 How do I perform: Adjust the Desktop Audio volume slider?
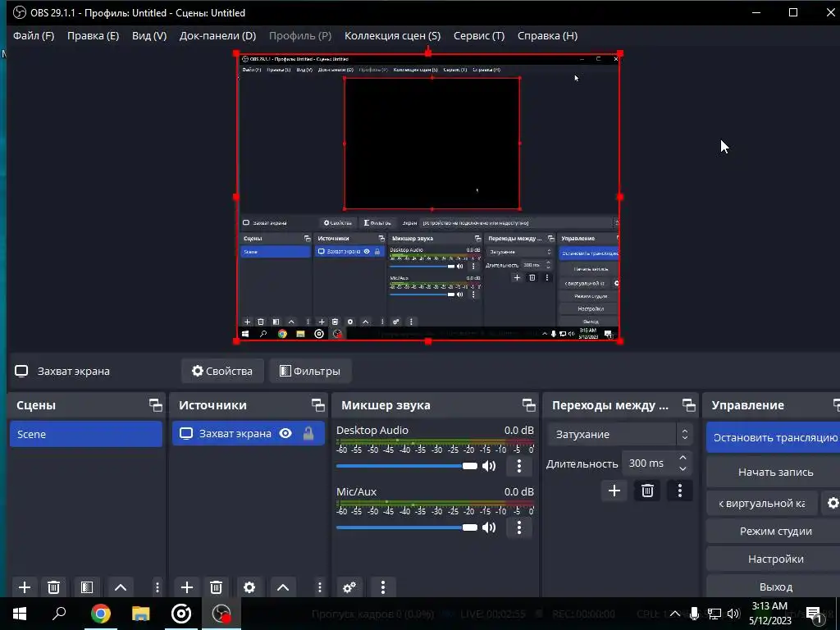(x=407, y=466)
